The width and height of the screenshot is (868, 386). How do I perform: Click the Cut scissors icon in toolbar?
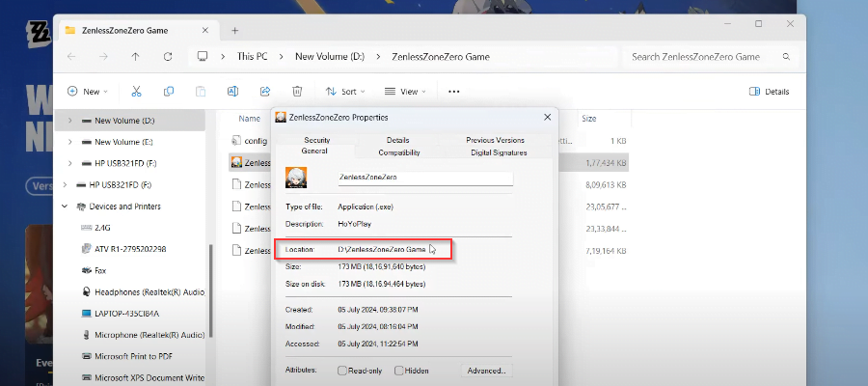tap(136, 92)
